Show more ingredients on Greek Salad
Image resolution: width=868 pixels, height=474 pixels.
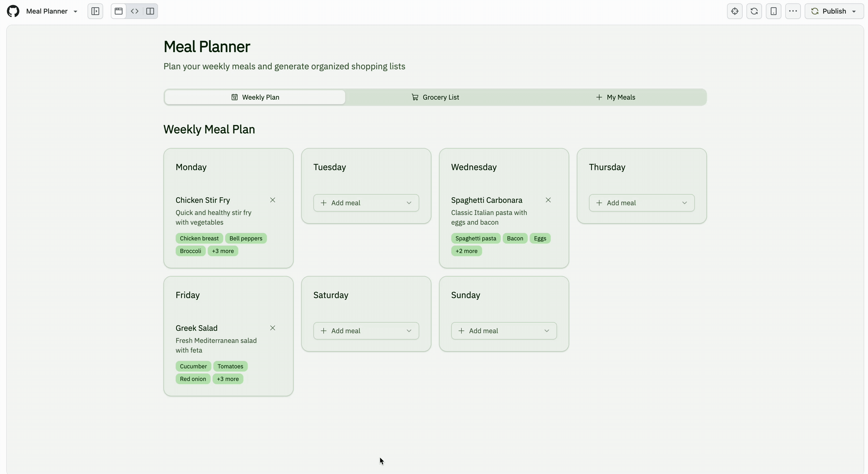click(228, 379)
